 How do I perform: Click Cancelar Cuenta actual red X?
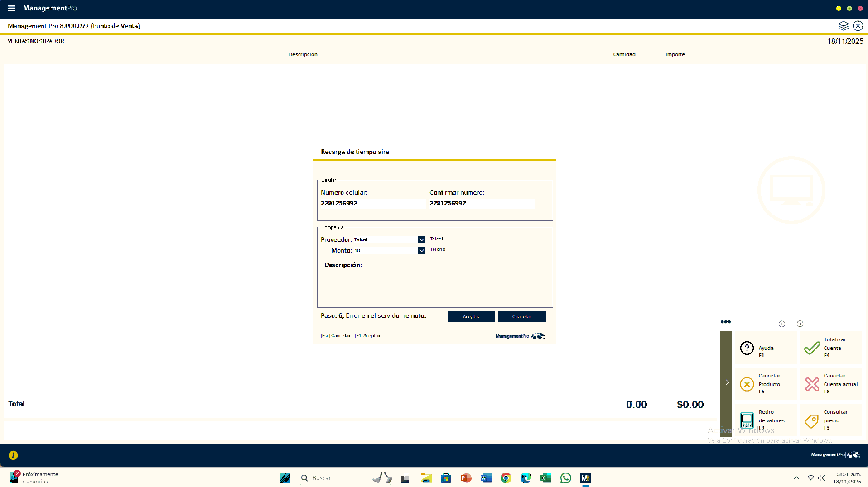click(812, 384)
